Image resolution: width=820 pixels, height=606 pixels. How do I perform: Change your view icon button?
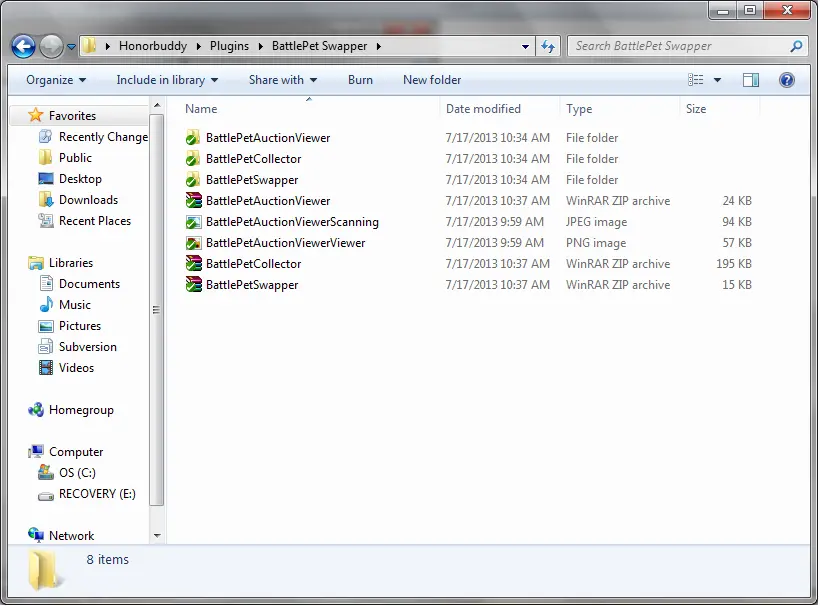(696, 80)
